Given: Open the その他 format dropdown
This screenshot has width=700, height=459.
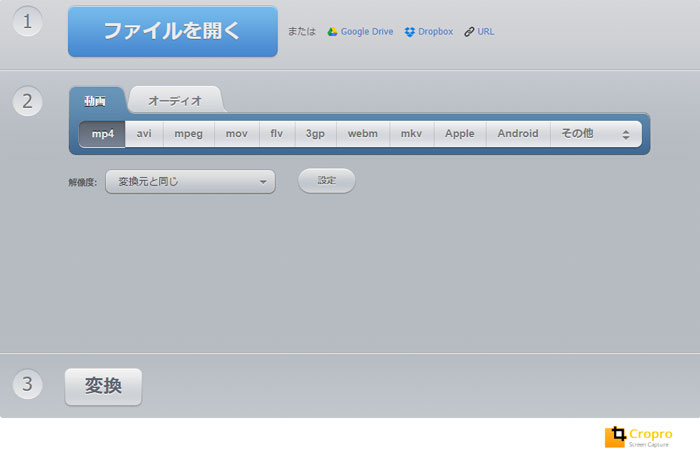Looking at the screenshot, I should click(596, 134).
